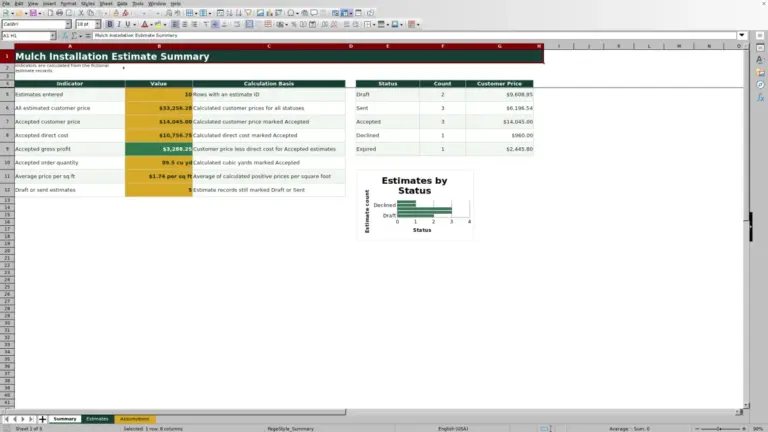Toggle Freeze rows and columns button
768x432 pixels.
(345, 13)
